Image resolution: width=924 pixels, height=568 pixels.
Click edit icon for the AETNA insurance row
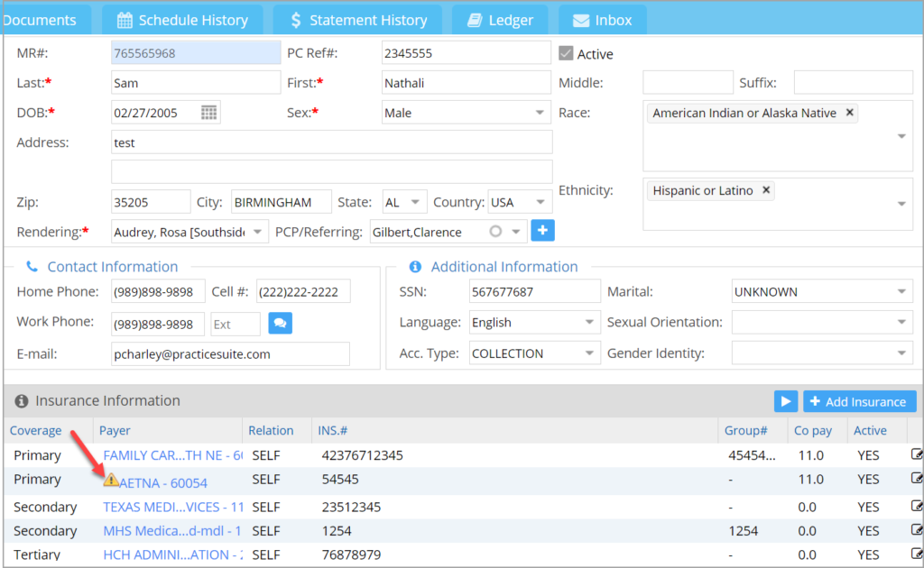tap(917, 479)
